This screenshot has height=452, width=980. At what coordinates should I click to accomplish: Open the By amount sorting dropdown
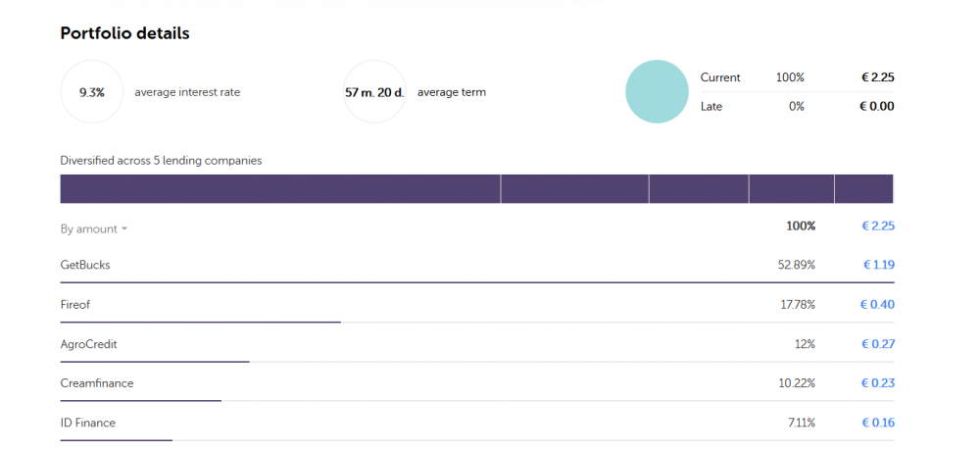coord(94,228)
